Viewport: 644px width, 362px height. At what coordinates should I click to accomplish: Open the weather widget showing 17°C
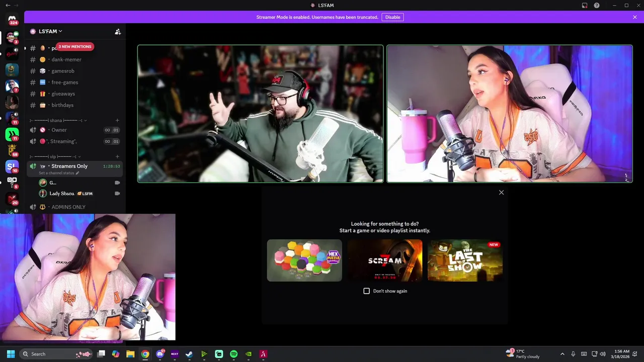pos(523,354)
